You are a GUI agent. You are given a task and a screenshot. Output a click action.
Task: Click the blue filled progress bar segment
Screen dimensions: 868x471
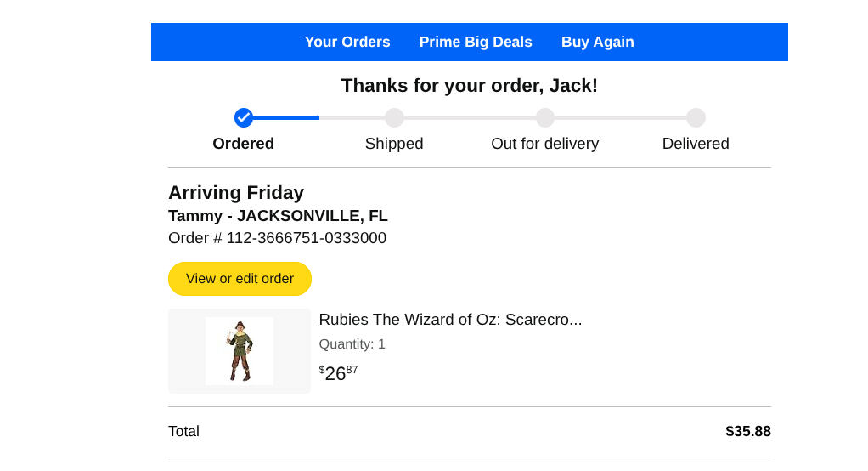[x=286, y=117]
